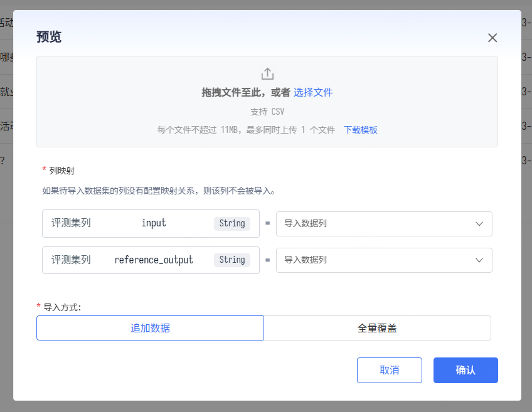Download the template via 下载模板
Screen dimensions: 532x412
[x=360, y=130]
